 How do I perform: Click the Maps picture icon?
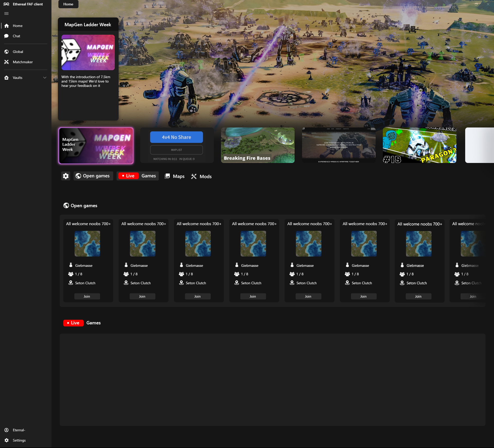[x=167, y=176]
